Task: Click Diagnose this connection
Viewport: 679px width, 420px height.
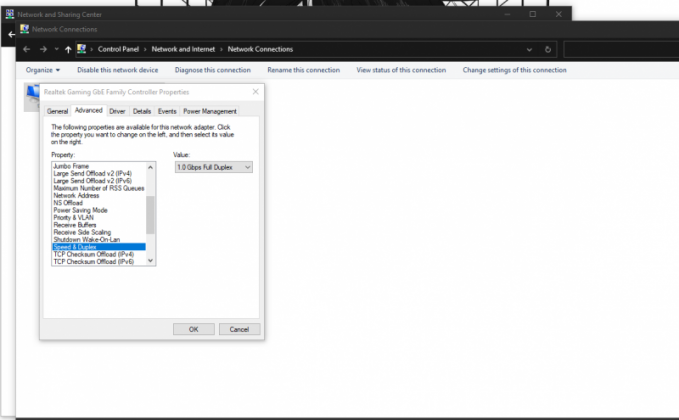Action: (213, 70)
